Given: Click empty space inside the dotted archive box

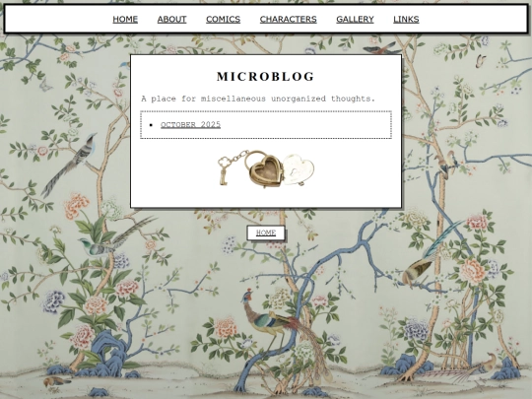Looking at the screenshot, I should [x=305, y=125].
